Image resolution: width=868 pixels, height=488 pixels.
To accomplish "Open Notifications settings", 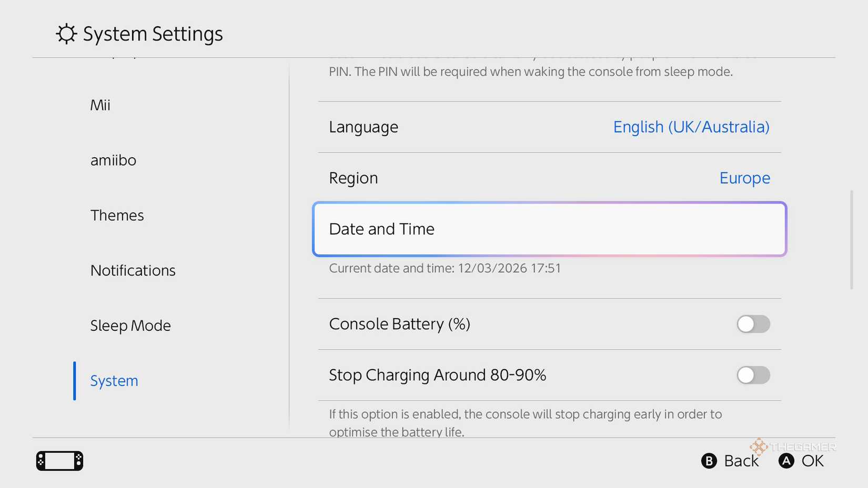I will pos(133,270).
